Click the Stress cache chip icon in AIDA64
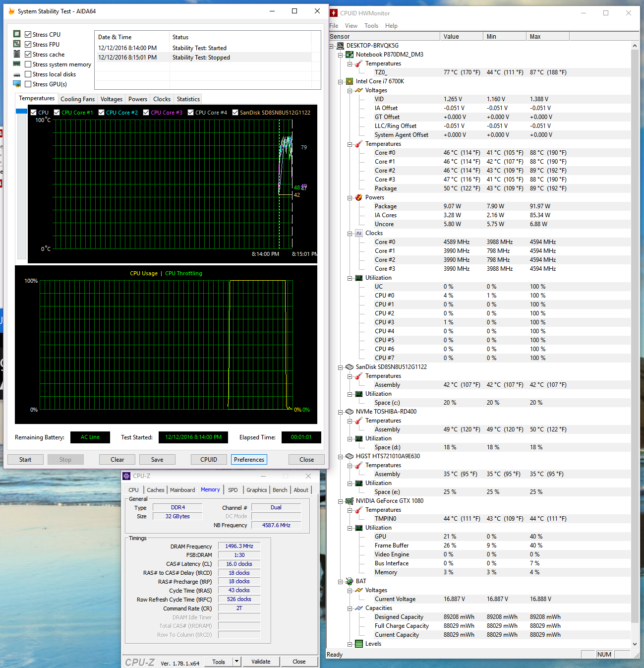This screenshot has height=668, width=644. (17, 54)
